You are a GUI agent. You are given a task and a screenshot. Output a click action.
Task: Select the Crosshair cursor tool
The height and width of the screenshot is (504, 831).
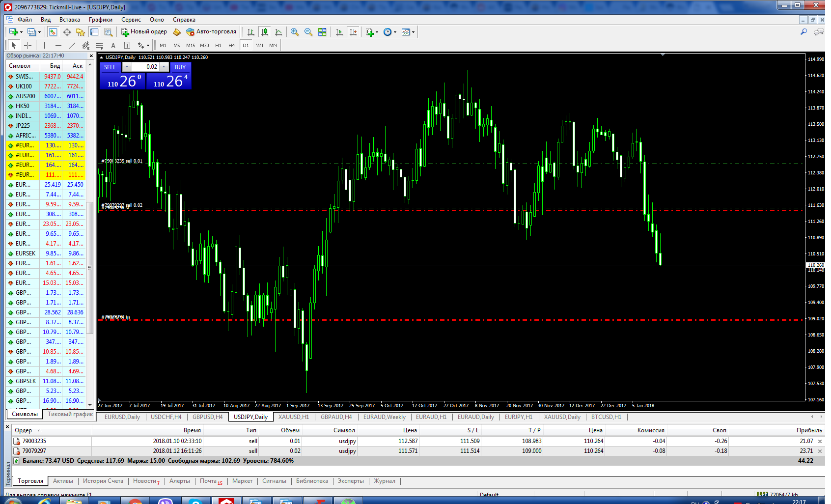(28, 45)
